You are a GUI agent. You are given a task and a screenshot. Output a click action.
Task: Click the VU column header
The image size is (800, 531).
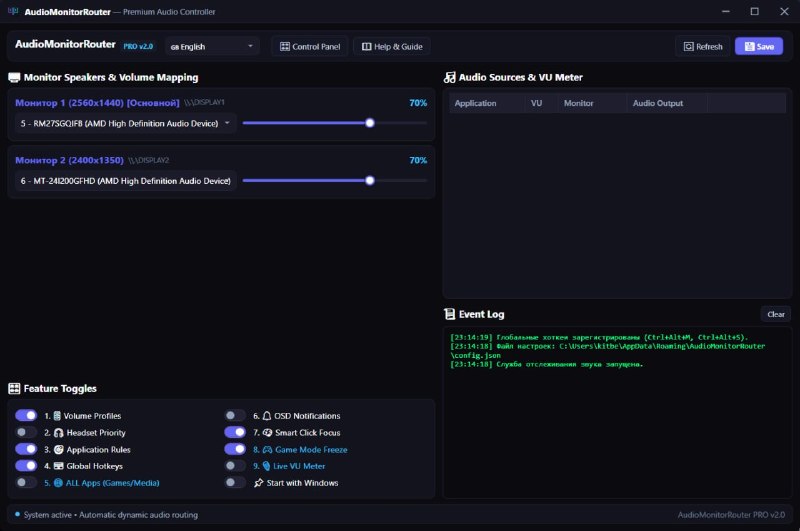pyautogui.click(x=541, y=103)
